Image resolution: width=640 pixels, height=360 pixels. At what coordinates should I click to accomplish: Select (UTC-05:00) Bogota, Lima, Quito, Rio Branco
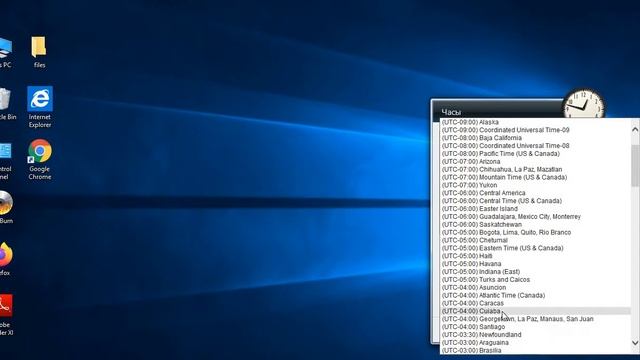(535, 232)
